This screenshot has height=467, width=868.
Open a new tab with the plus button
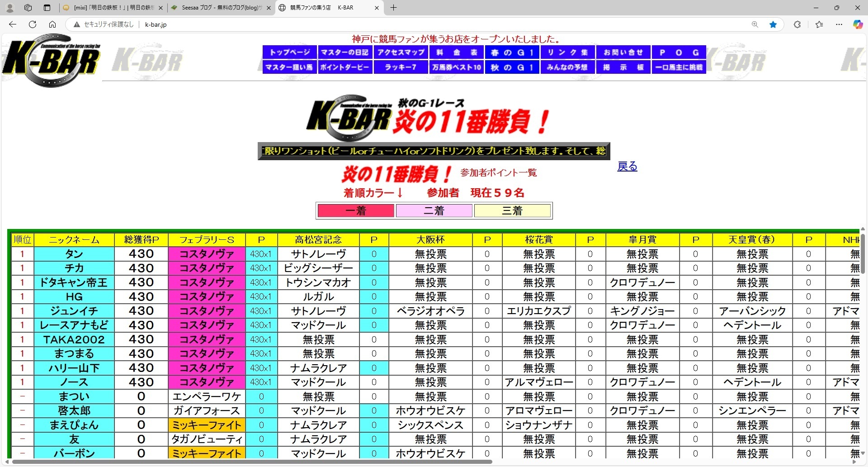(393, 8)
